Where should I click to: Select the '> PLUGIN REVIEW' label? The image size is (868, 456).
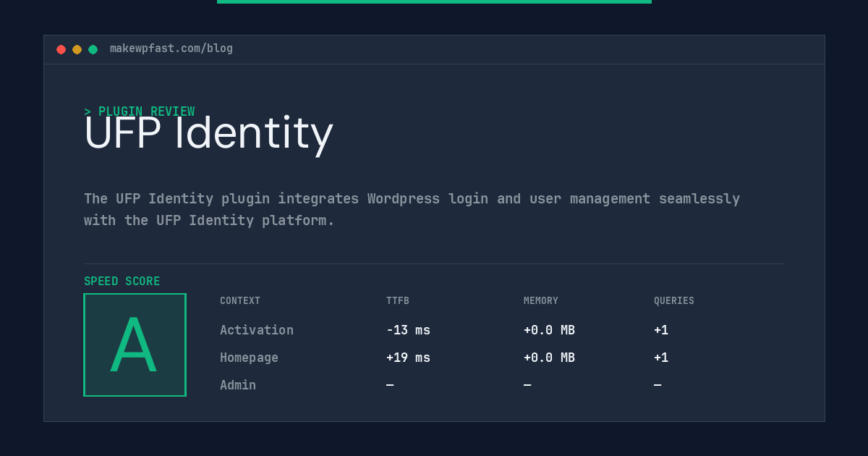click(x=140, y=111)
